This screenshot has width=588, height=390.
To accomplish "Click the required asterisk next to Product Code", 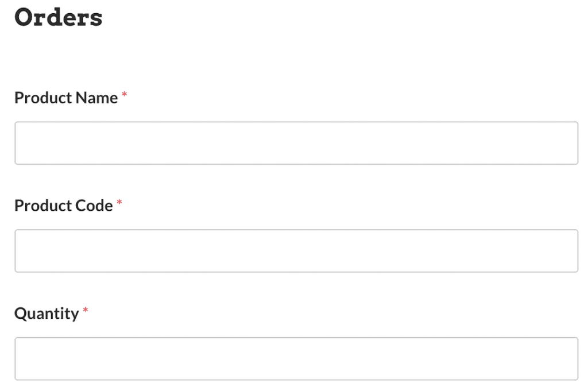I will tap(119, 202).
